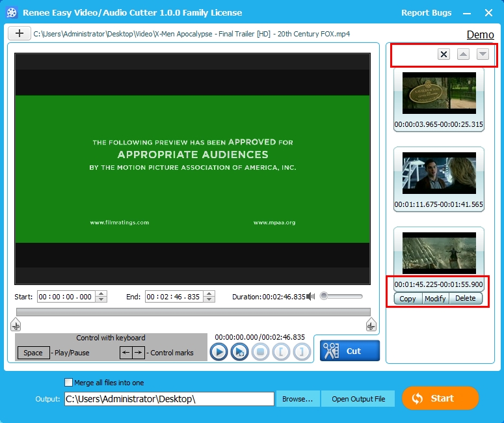
Task: Click the Output path text field
Action: 169,399
